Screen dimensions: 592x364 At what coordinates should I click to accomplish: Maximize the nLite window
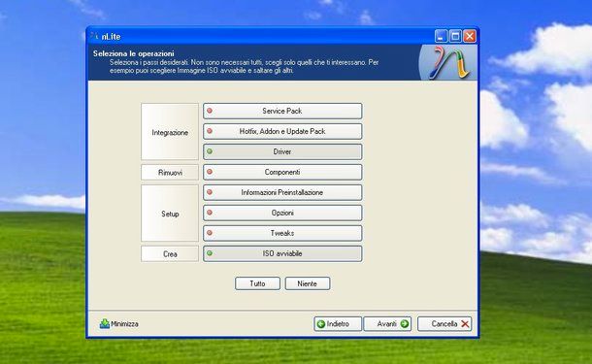point(455,36)
